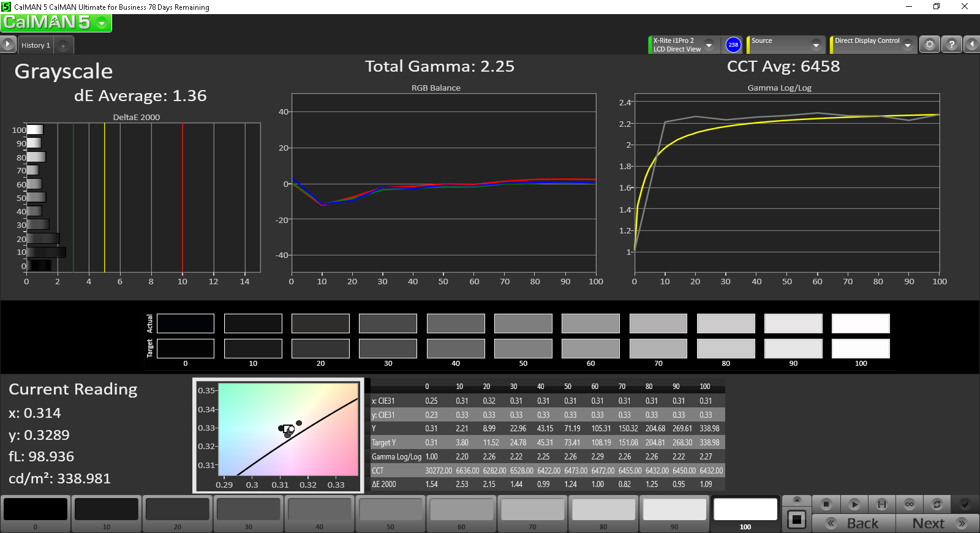Click the refresh cycle icon
The height and width of the screenshot is (533, 980).
tap(937, 504)
